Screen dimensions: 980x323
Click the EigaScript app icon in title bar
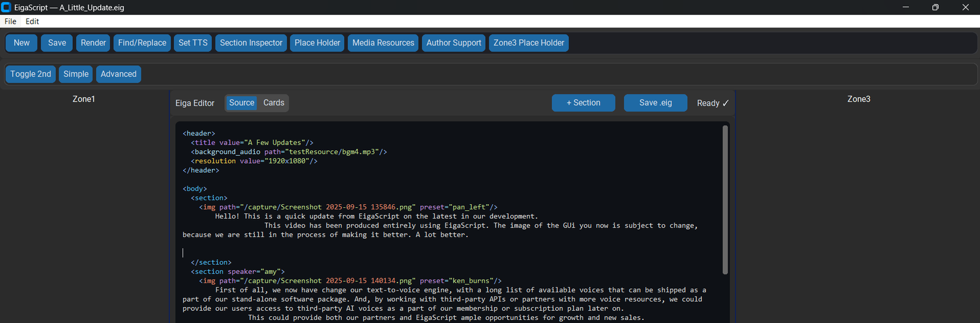click(x=6, y=7)
